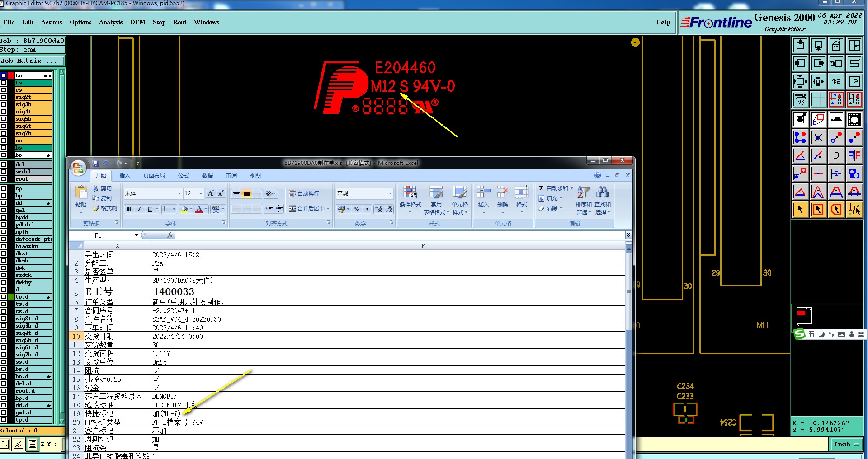
Task: Open the question mark help tool icon
Action: [x=854, y=81]
